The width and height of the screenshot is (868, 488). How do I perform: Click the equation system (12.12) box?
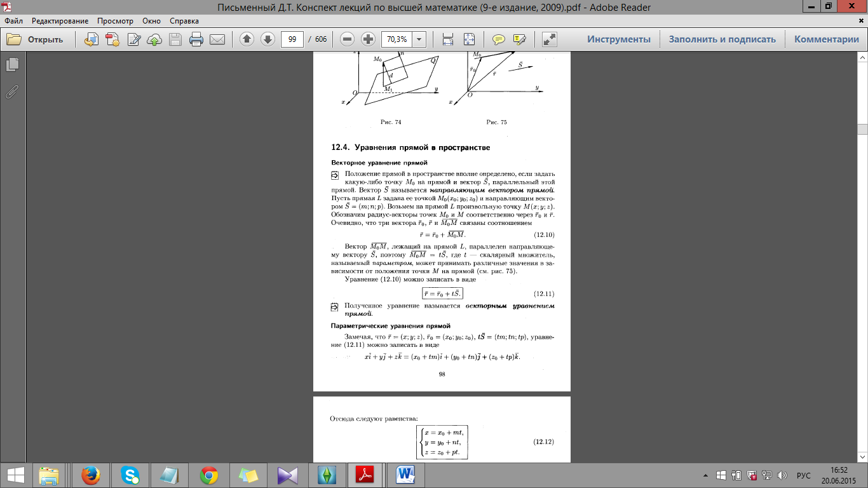pos(442,442)
